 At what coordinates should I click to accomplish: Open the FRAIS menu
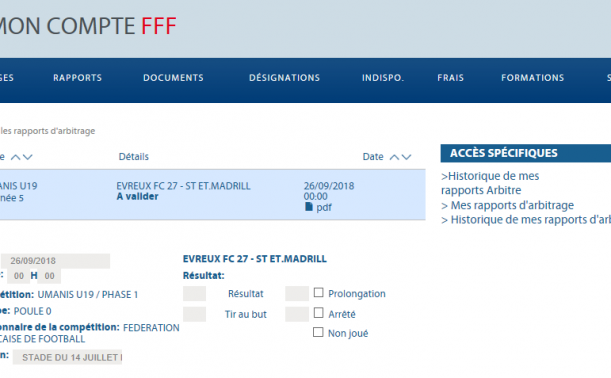click(x=450, y=78)
